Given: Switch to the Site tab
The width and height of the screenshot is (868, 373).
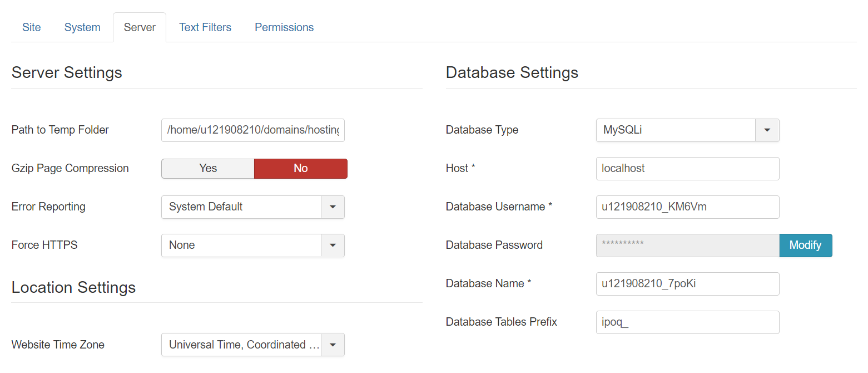Looking at the screenshot, I should tap(32, 27).
